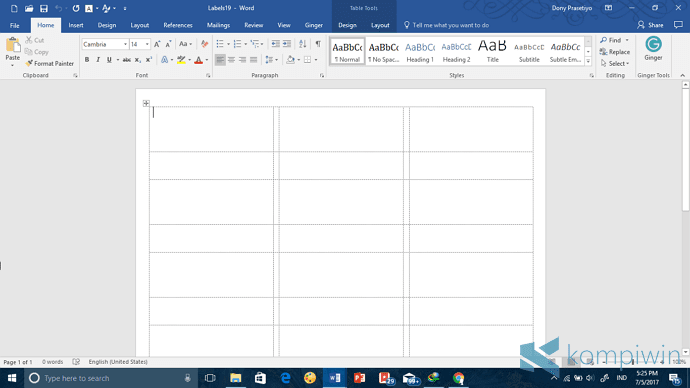Open Chrome from the taskbar
The width and height of the screenshot is (690, 388).
459,378
